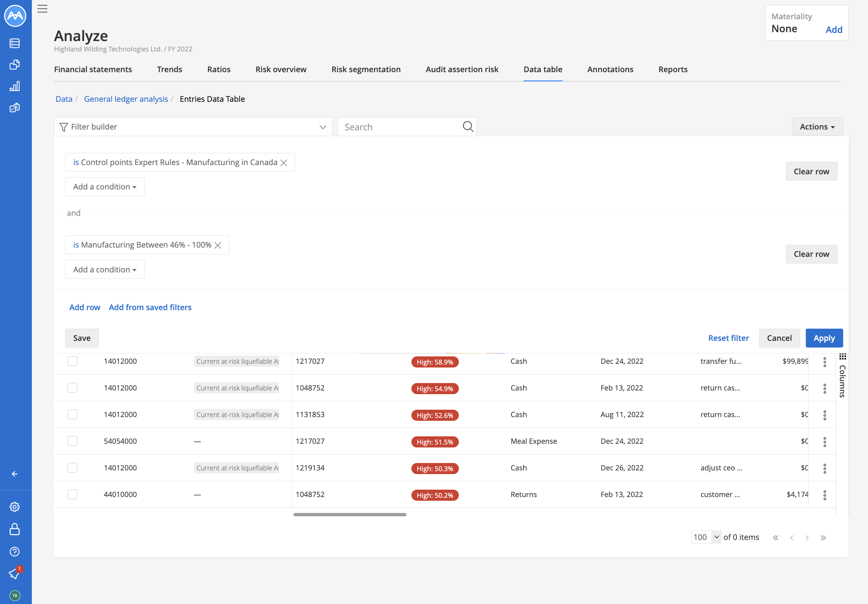The image size is (868, 604).
Task: Open the hamburger menu
Action: [42, 9]
